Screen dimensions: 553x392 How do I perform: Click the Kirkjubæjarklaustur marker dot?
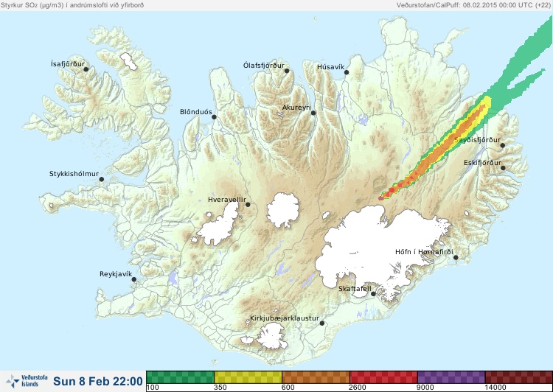point(321,323)
